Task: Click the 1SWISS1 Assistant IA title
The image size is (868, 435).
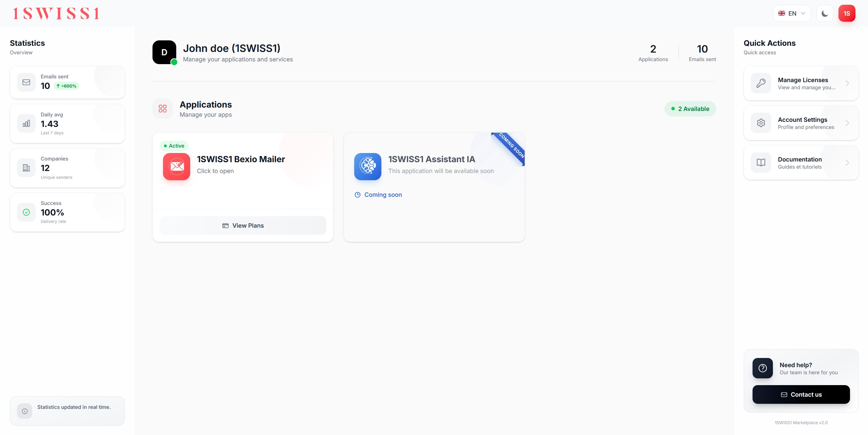Action: click(x=432, y=159)
